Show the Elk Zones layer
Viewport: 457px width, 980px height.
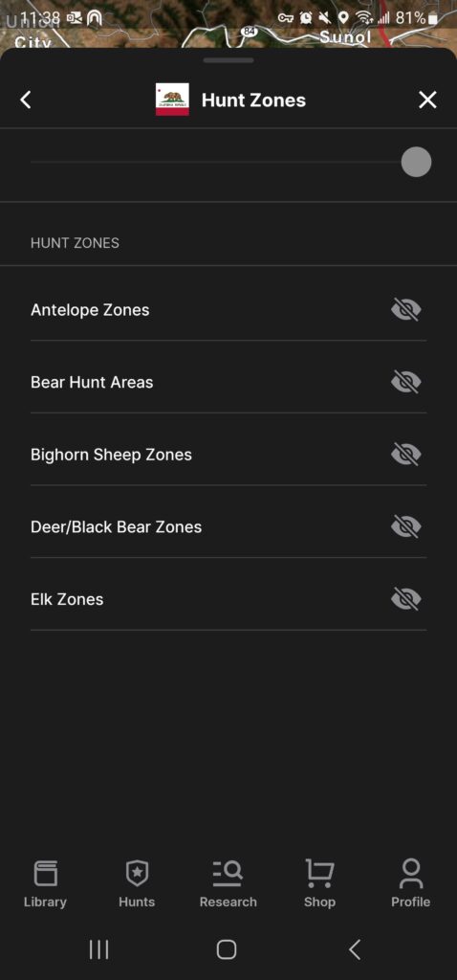point(406,599)
